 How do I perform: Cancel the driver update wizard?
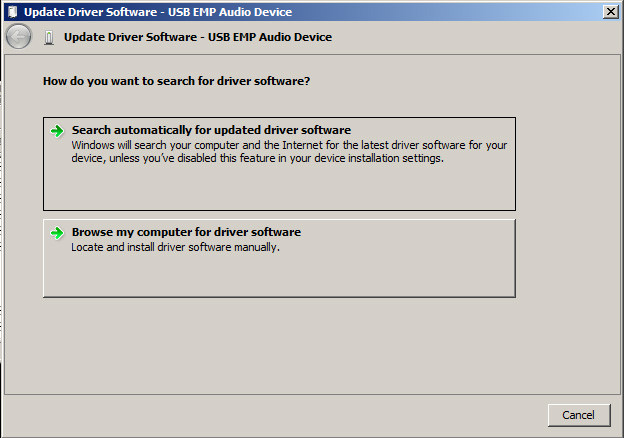[x=579, y=415]
